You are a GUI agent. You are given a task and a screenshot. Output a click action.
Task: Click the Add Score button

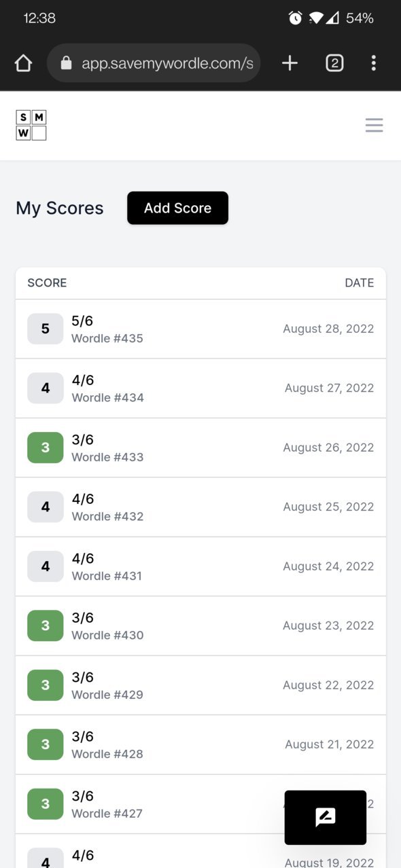177,208
